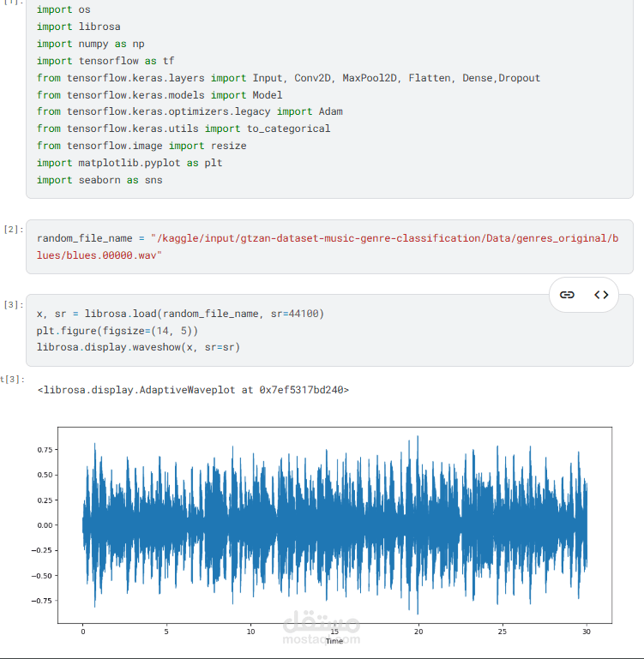Click the blue waveform plot image
644x659 pixels.
point(334,524)
